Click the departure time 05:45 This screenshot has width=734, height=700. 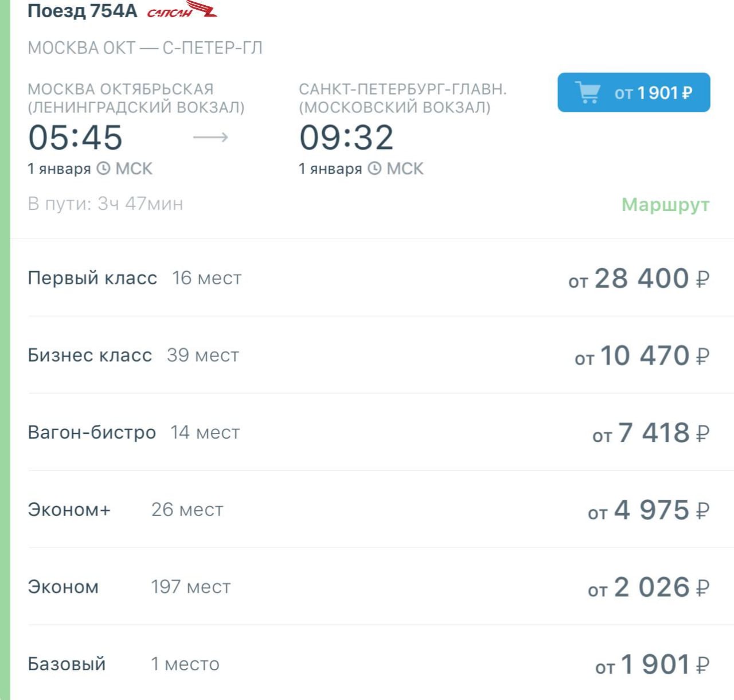point(76,137)
